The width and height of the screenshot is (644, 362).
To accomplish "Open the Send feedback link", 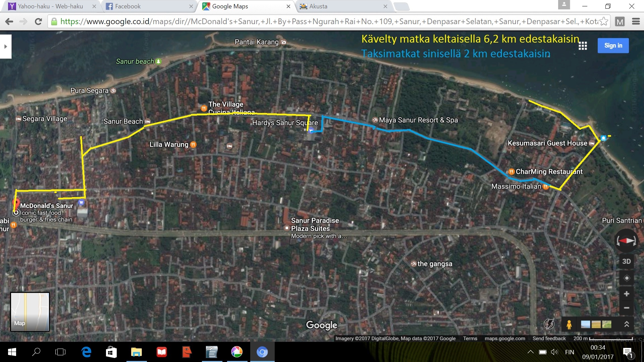I will 549,339.
